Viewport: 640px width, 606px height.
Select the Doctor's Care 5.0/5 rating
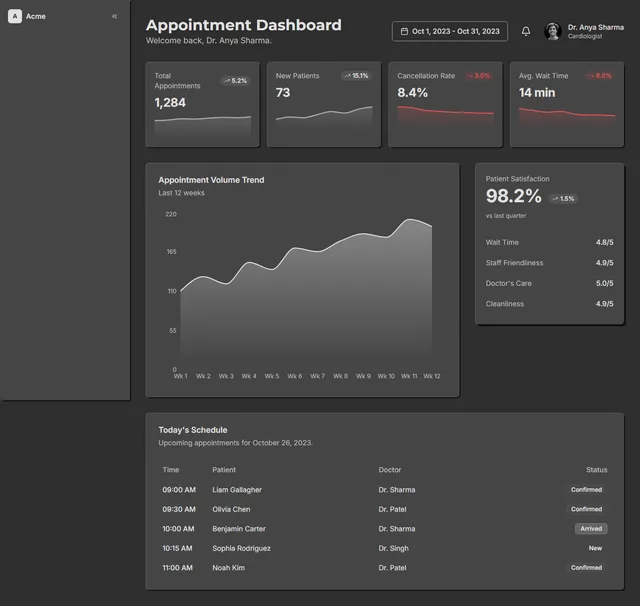(x=549, y=283)
